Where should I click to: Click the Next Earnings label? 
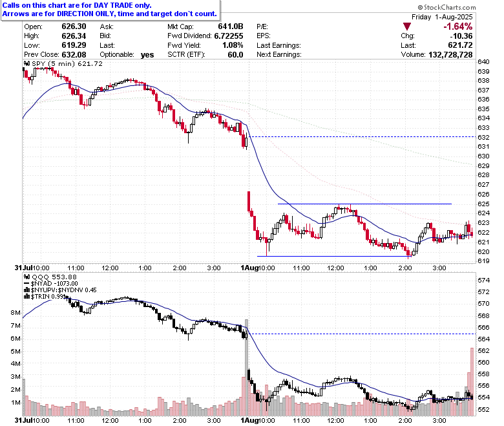pyautogui.click(x=278, y=54)
